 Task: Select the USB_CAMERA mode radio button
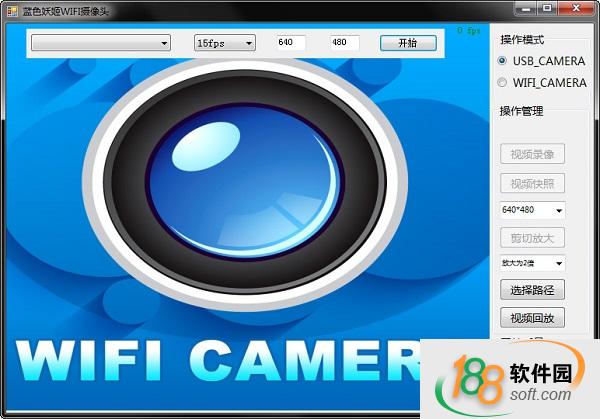click(x=503, y=61)
